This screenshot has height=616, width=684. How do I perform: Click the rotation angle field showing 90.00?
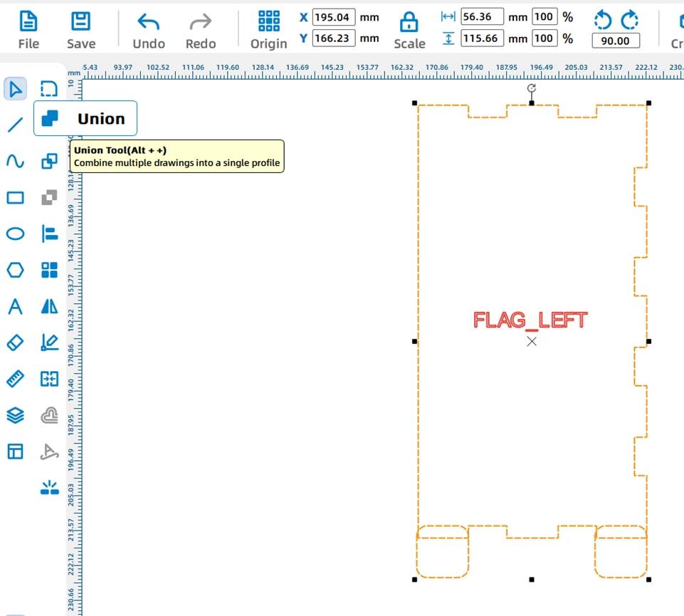click(x=616, y=41)
